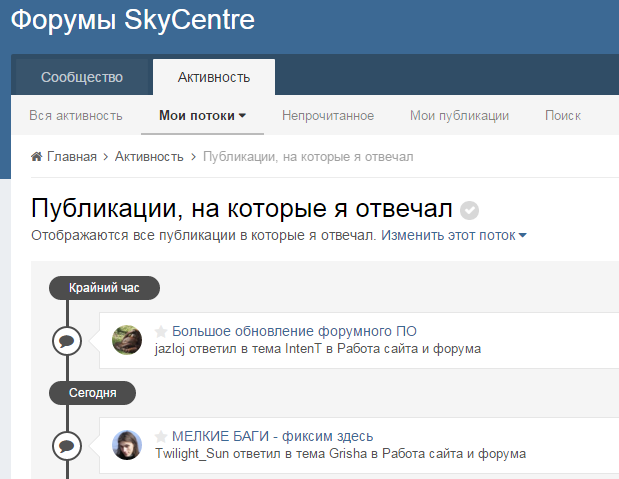Screen dimensions: 619x479
Task: Open Twilight_Sun user avatar
Action: point(127,445)
